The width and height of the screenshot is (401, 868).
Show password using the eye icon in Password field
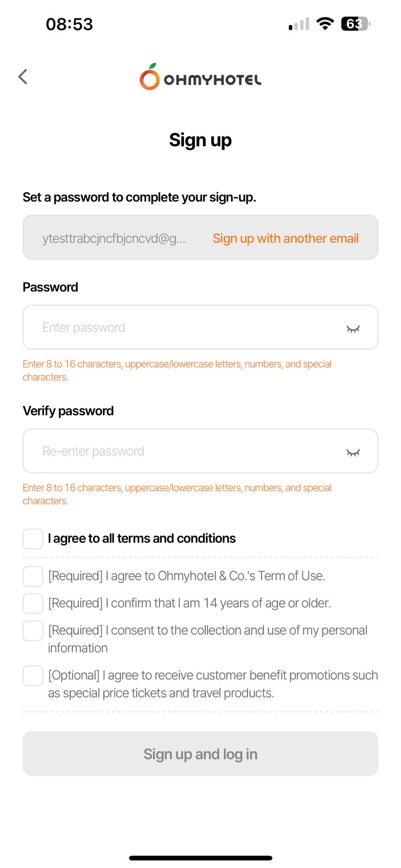[353, 328]
